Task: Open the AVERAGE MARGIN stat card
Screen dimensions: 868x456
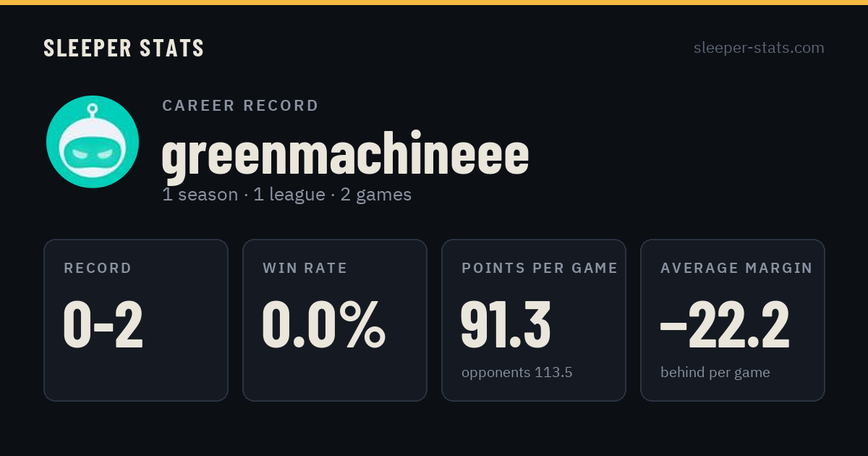Action: (733, 320)
